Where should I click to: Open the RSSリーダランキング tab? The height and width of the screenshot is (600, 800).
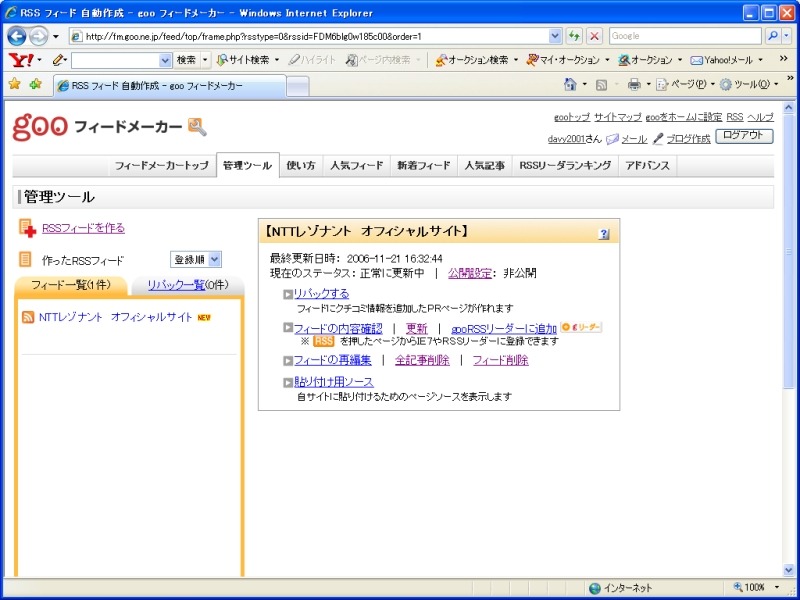coord(565,165)
